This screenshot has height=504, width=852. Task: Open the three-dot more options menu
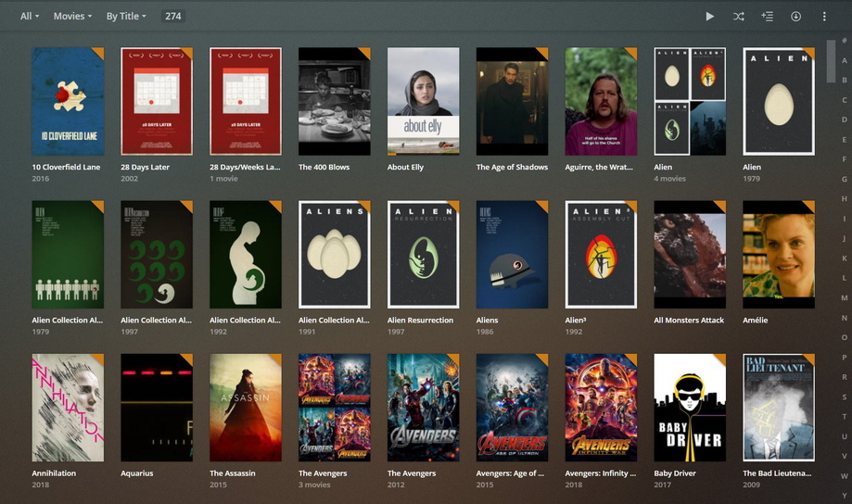click(824, 17)
